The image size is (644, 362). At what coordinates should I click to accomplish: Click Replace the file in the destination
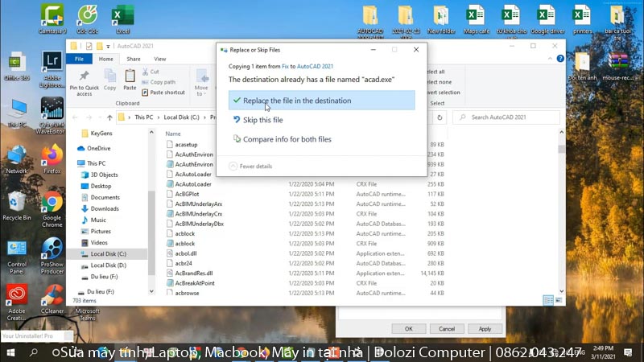click(296, 101)
